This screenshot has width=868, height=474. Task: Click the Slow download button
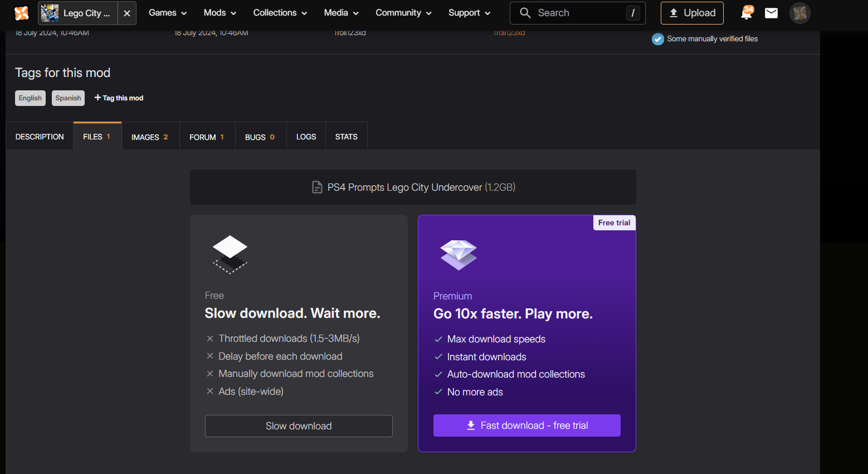(299, 426)
